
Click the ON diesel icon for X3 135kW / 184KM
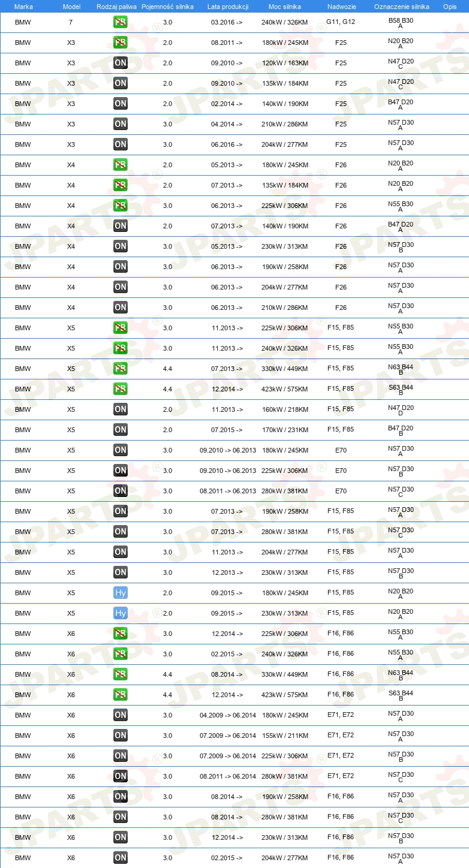click(121, 83)
